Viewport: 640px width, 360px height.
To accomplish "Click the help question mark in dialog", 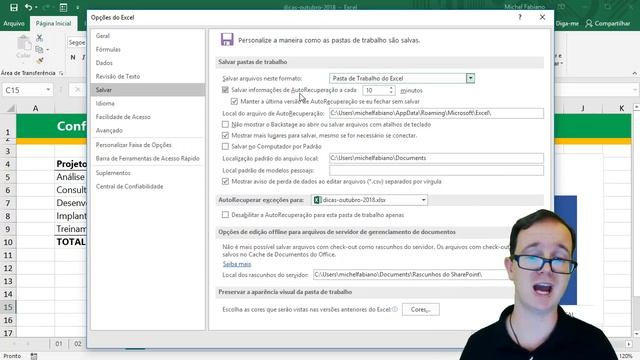I will (520, 17).
